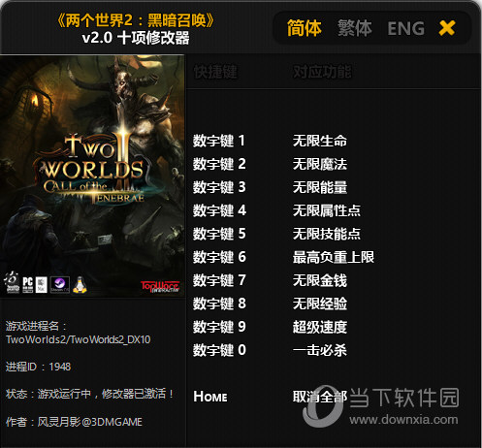Toggle 无限经验 (infinite experience)
The height and width of the screenshot is (448, 482).
point(320,304)
